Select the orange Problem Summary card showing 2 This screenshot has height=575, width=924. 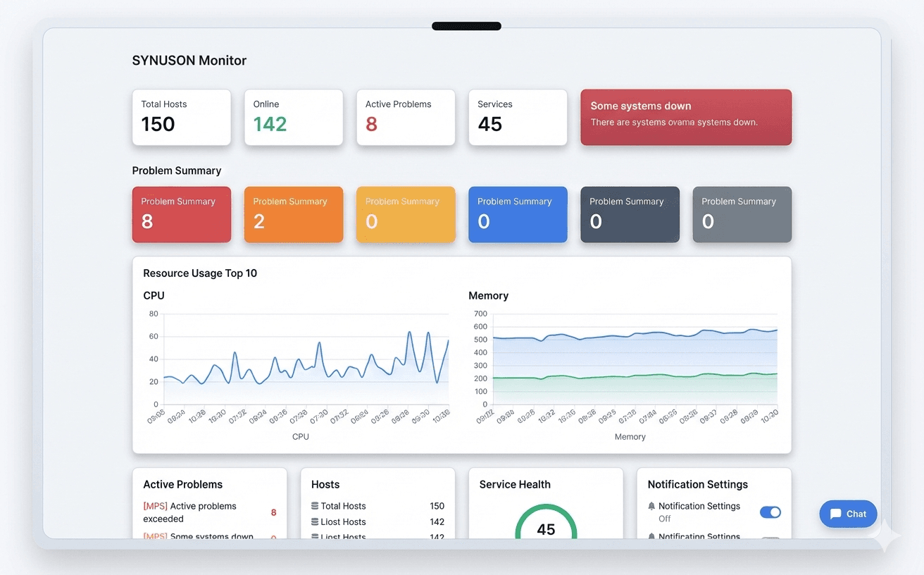(x=293, y=214)
